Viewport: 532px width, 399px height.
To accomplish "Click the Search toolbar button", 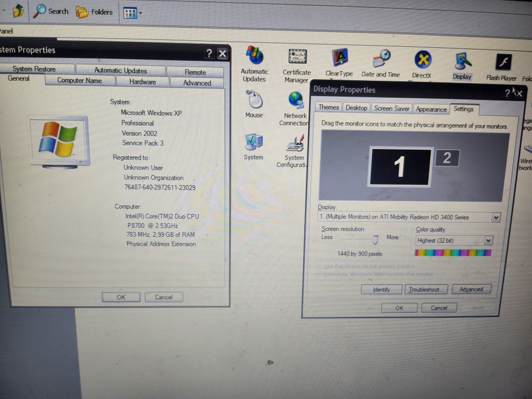I will coord(50,11).
